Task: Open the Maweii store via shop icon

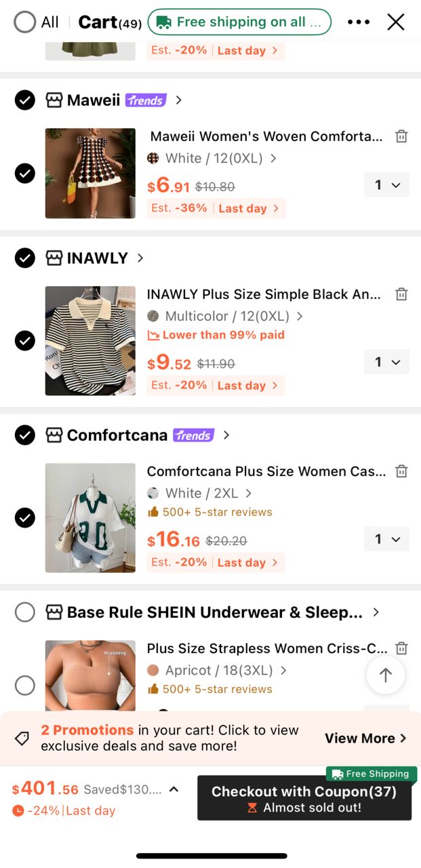Action: [x=54, y=100]
